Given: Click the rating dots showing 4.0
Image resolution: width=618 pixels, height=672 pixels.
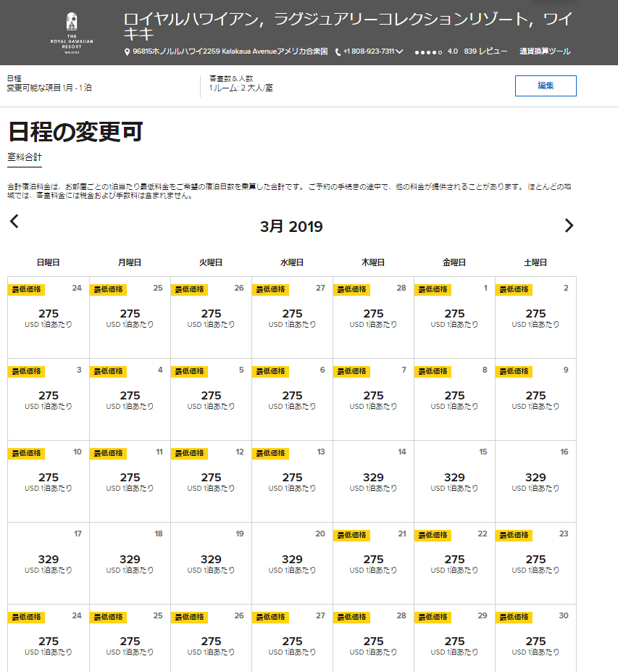Looking at the screenshot, I should [x=428, y=52].
